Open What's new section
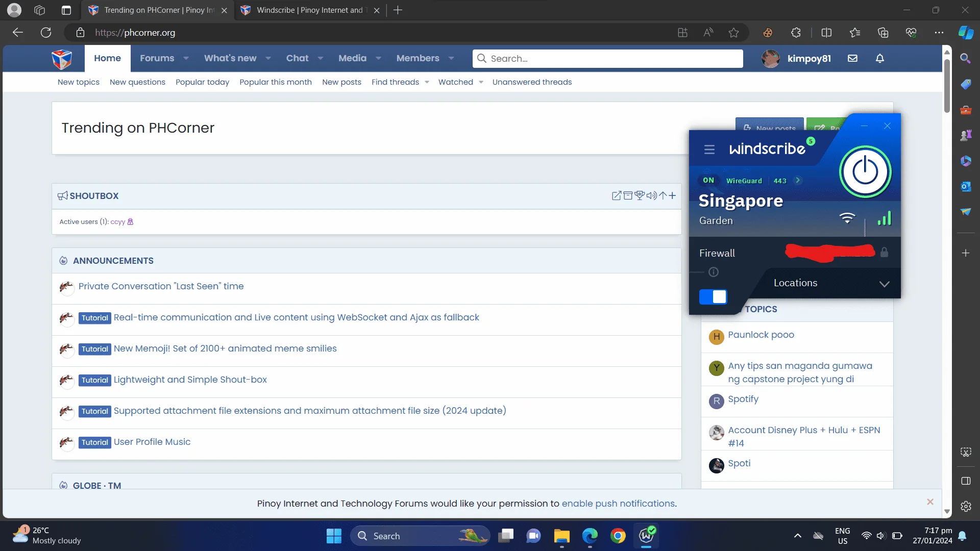This screenshot has height=551, width=980. [x=230, y=58]
